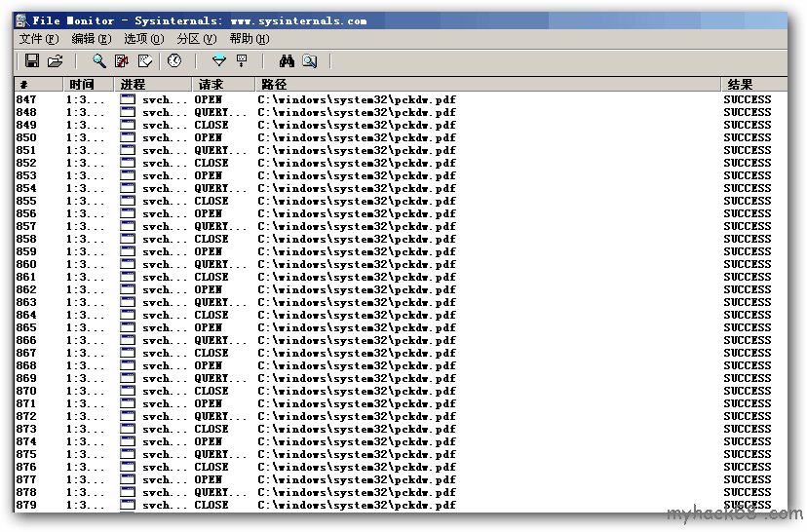The image size is (807, 532).
Task: Click the clock time format icon
Action: (174, 61)
